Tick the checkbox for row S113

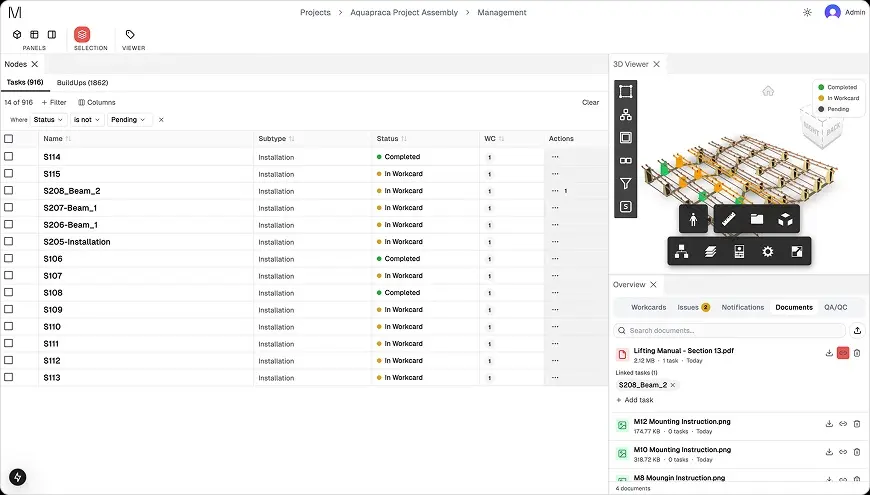click(x=8, y=377)
